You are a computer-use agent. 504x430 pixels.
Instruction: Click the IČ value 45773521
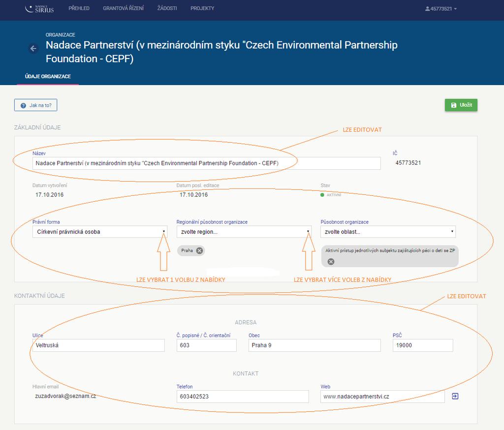click(408, 163)
